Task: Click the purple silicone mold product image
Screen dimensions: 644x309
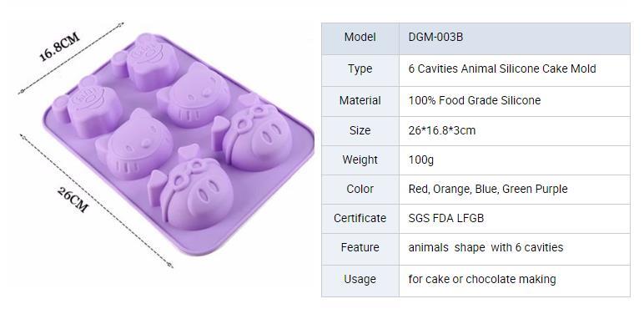Action: 179,142
